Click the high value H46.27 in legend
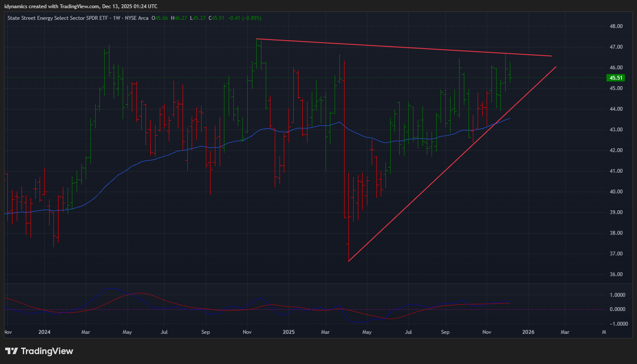Image resolution: width=637 pixels, height=364 pixels. click(179, 18)
